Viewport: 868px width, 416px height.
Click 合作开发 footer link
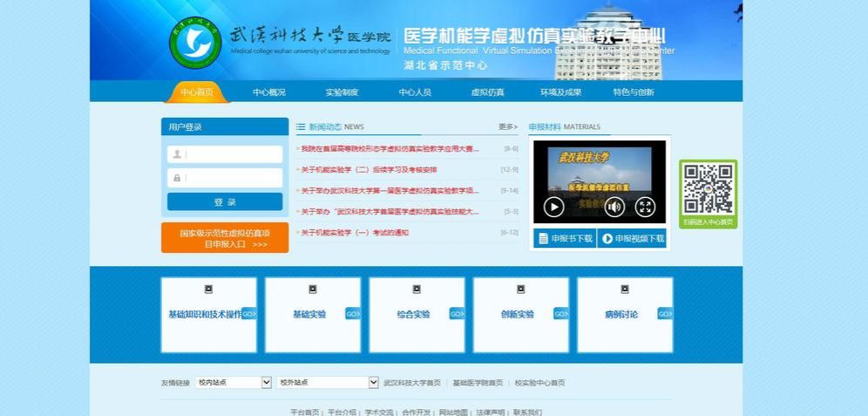click(x=417, y=413)
